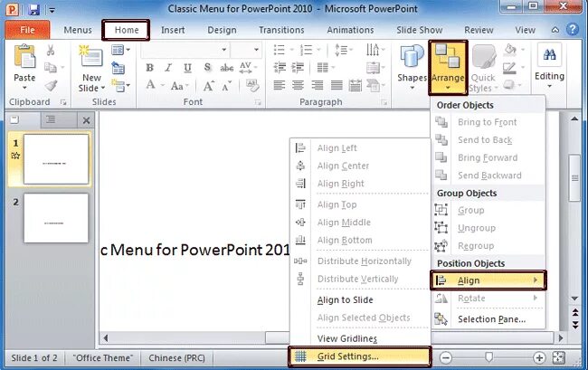Click Fit Slide to Window icon
Screen dimensions: 588x370
pos(558,357)
